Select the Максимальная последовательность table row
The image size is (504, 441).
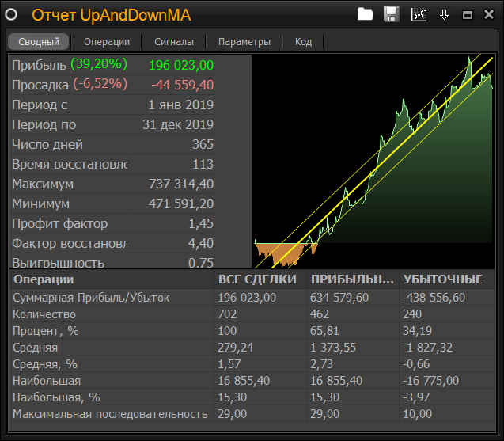[111, 414]
